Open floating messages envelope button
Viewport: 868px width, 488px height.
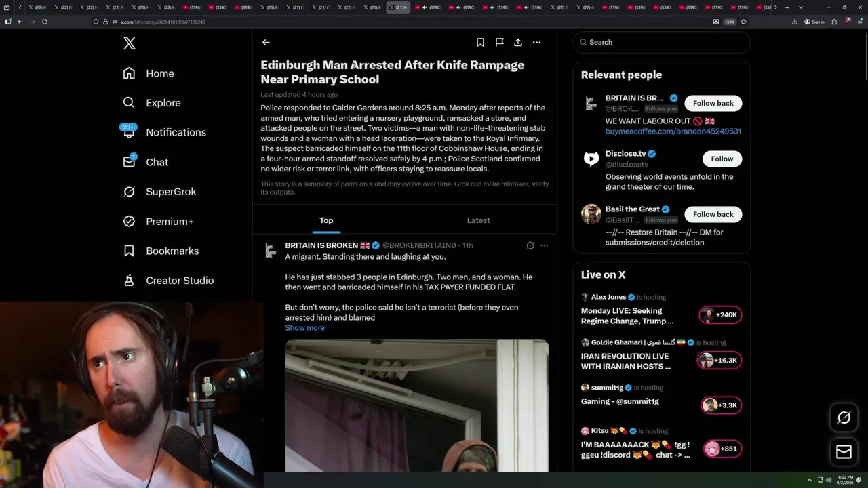pyautogui.click(x=844, y=451)
